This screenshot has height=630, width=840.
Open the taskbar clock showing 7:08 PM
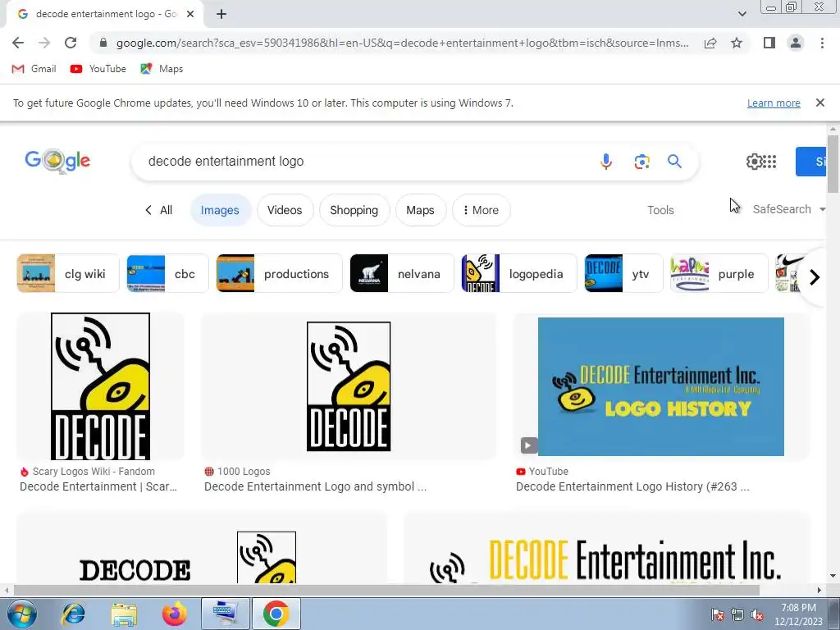coord(798,614)
